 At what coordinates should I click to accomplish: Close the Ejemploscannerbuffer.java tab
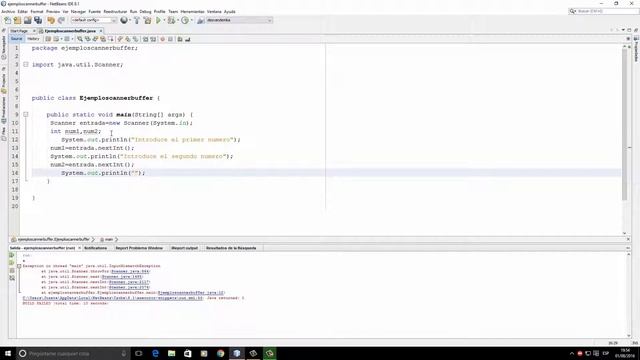pyautogui.click(x=101, y=31)
